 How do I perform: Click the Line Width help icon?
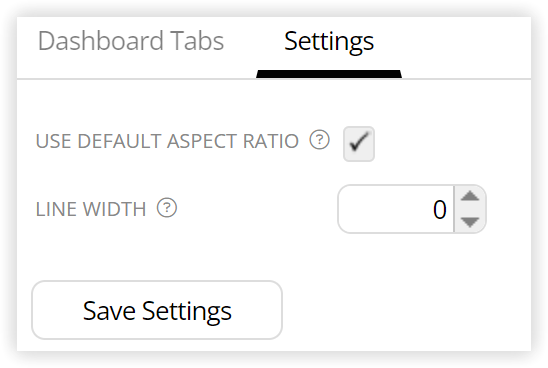167,208
